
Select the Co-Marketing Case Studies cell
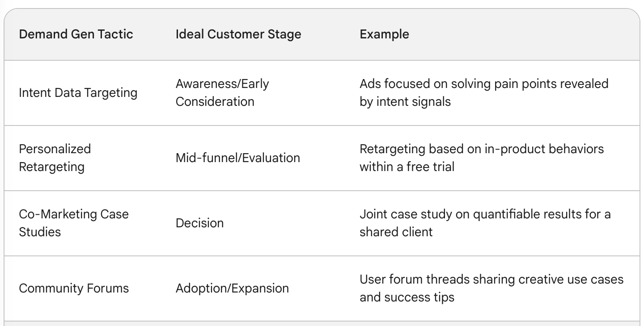pyautogui.click(x=74, y=223)
